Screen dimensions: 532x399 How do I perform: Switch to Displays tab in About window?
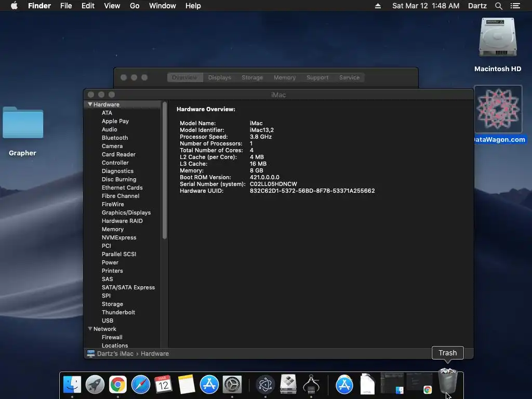pos(220,77)
